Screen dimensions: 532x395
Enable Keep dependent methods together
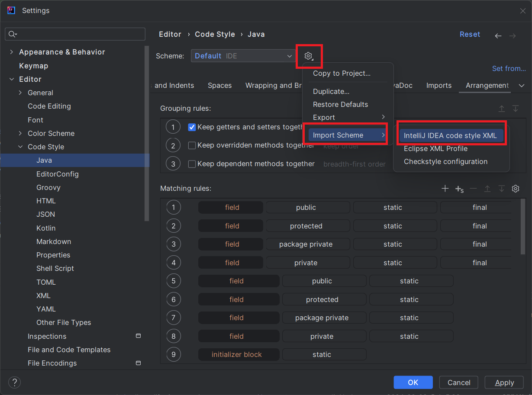(x=192, y=164)
